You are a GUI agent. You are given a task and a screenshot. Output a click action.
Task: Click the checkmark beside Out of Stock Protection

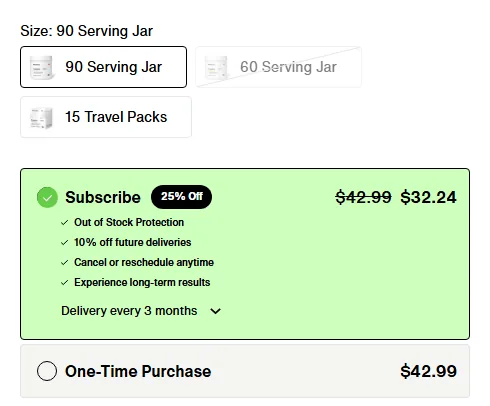65,223
